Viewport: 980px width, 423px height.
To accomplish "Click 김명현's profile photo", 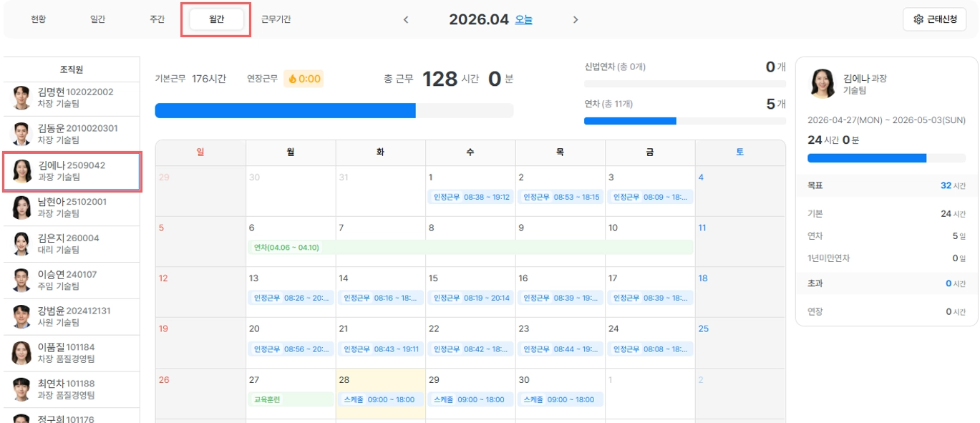I will [x=22, y=98].
